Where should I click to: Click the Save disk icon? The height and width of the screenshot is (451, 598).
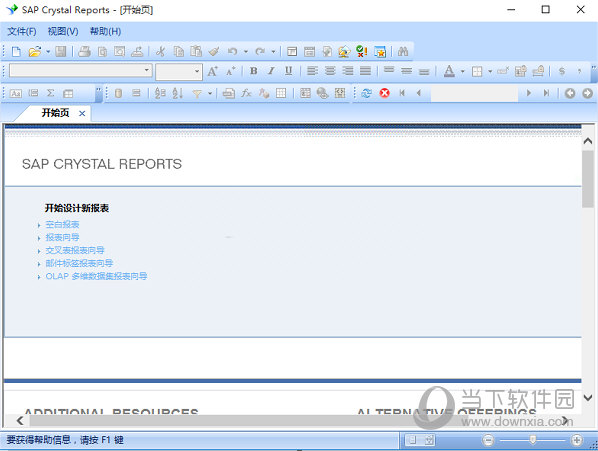pyautogui.click(x=61, y=51)
